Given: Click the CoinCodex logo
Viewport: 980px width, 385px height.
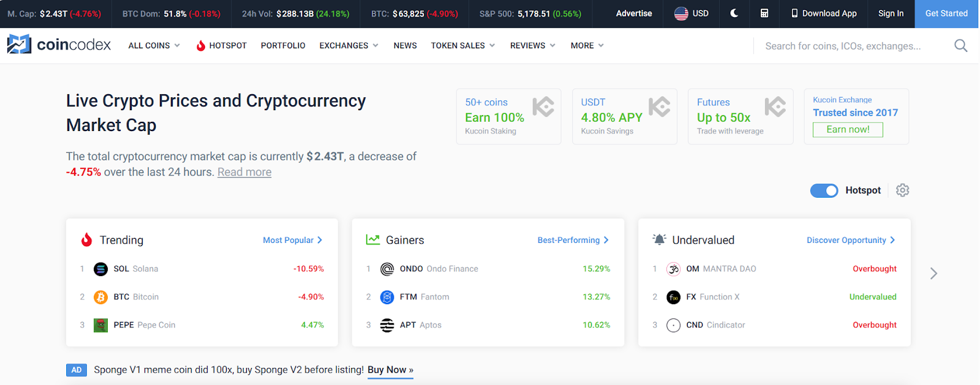Looking at the screenshot, I should tap(59, 45).
